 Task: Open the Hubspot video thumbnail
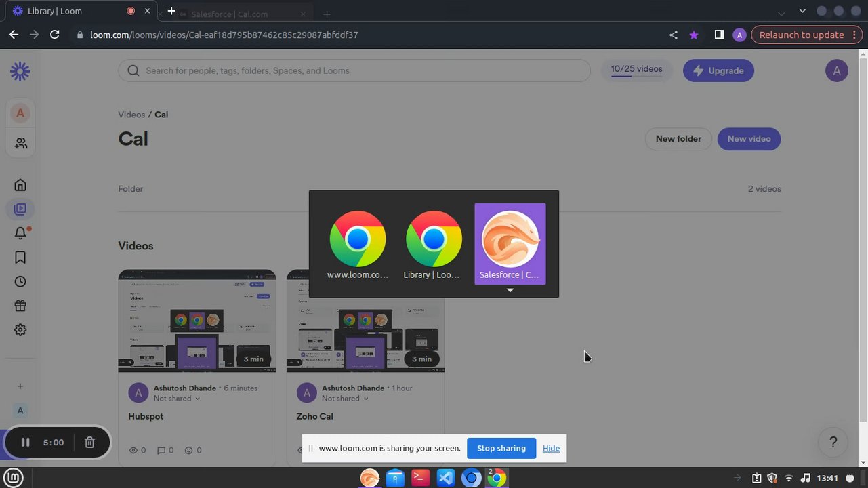click(197, 321)
